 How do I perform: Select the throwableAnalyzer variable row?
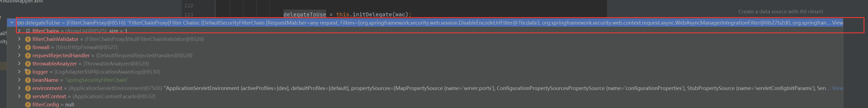(425, 64)
